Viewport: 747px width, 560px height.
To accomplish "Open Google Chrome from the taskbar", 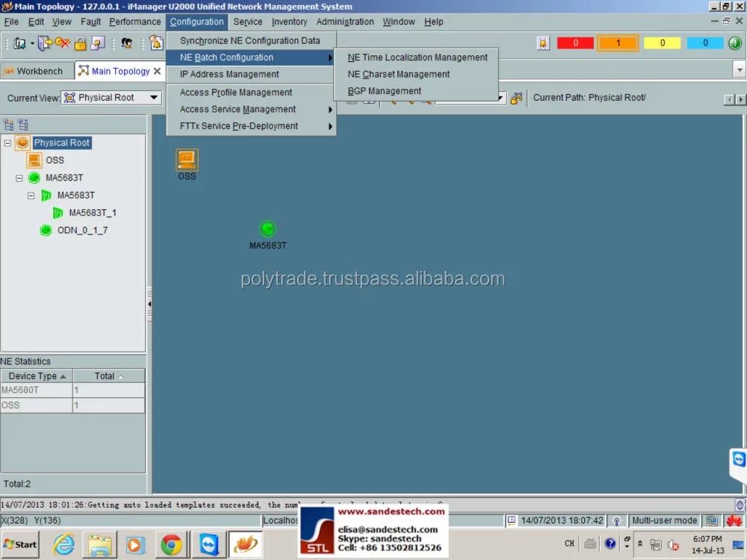I will (x=171, y=545).
